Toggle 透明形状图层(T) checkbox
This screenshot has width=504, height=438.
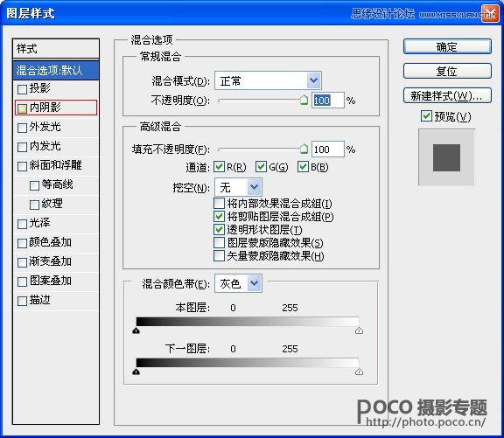pyautogui.click(x=219, y=229)
